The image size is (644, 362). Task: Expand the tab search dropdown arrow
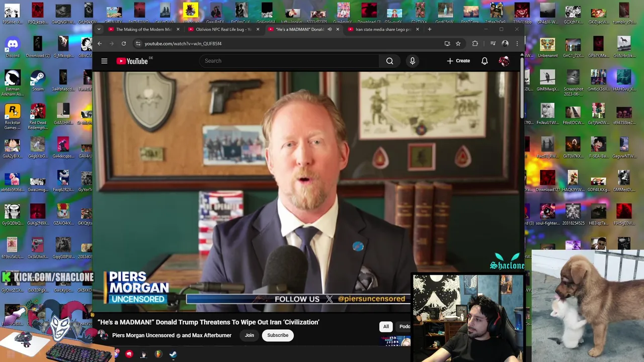coord(99,29)
